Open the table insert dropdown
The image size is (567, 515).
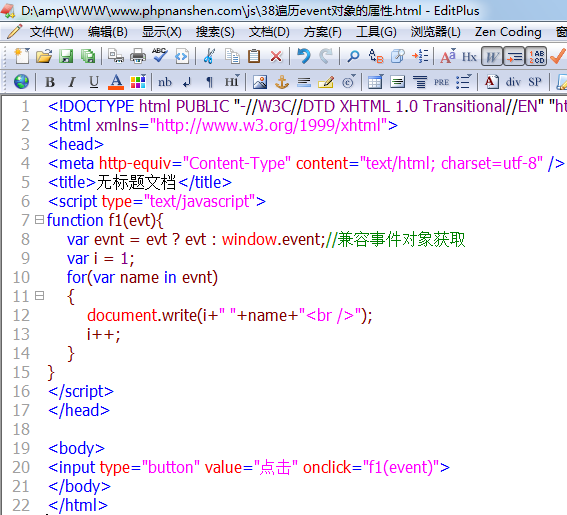(375, 82)
